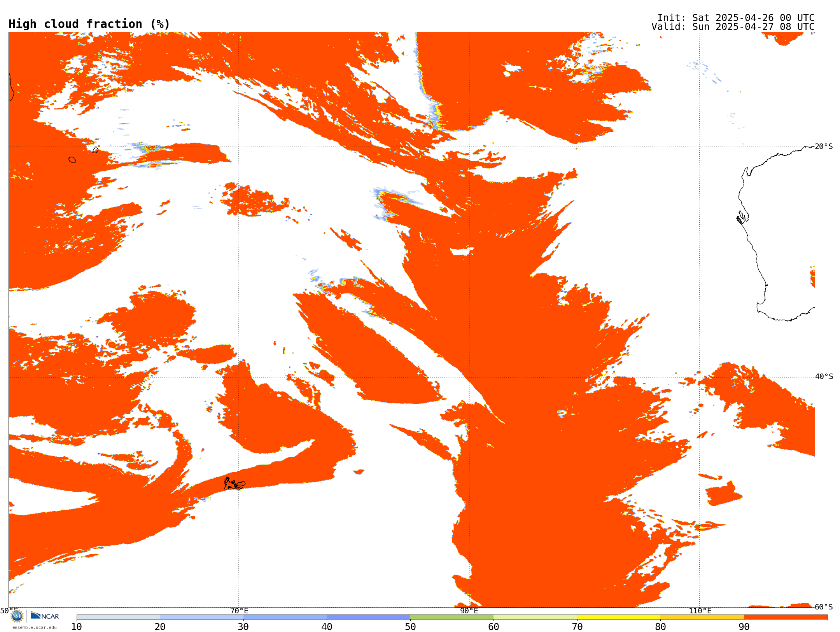Image resolution: width=840 pixels, height=632 pixels.
Task: Click the colorbar tick label 10
Action: click(77, 627)
